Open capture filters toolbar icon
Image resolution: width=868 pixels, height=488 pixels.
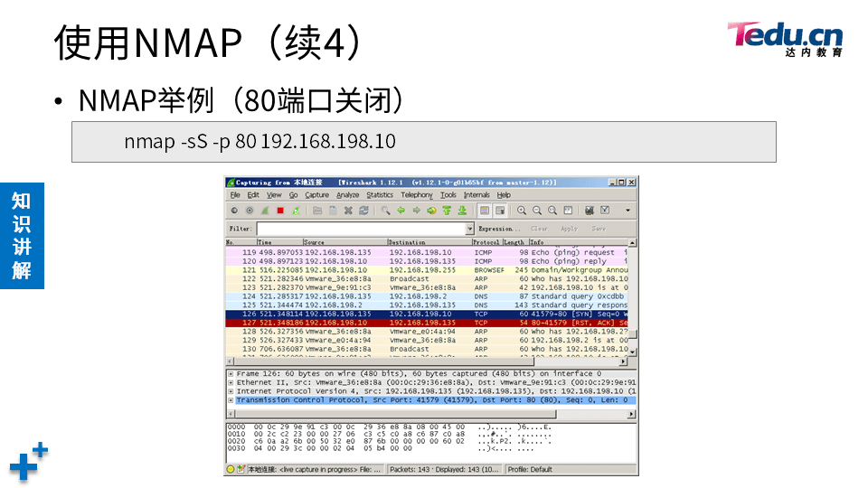[590, 211]
